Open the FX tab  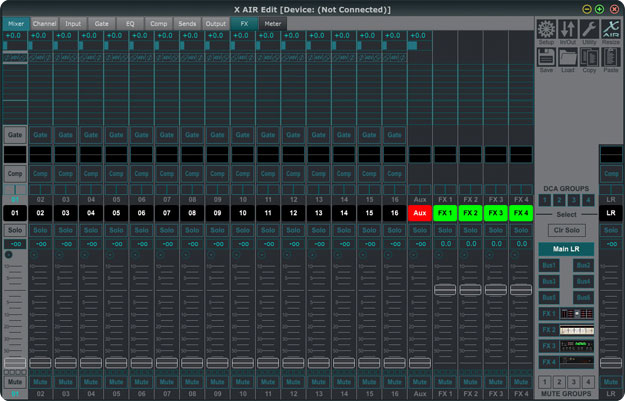coord(244,24)
